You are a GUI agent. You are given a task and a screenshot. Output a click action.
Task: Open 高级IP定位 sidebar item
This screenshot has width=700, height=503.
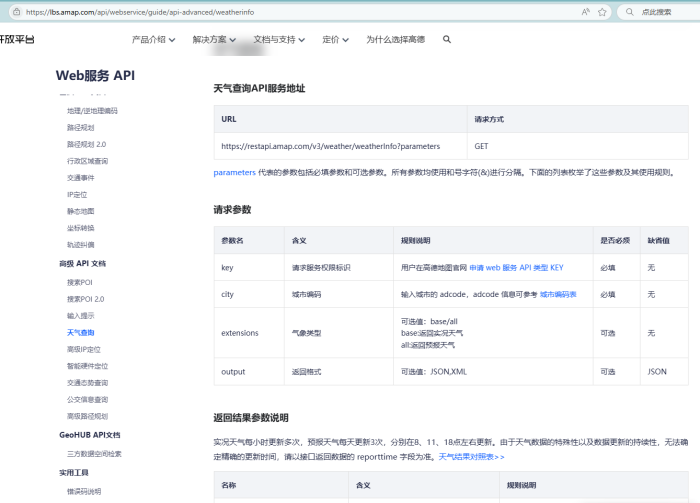(84, 349)
